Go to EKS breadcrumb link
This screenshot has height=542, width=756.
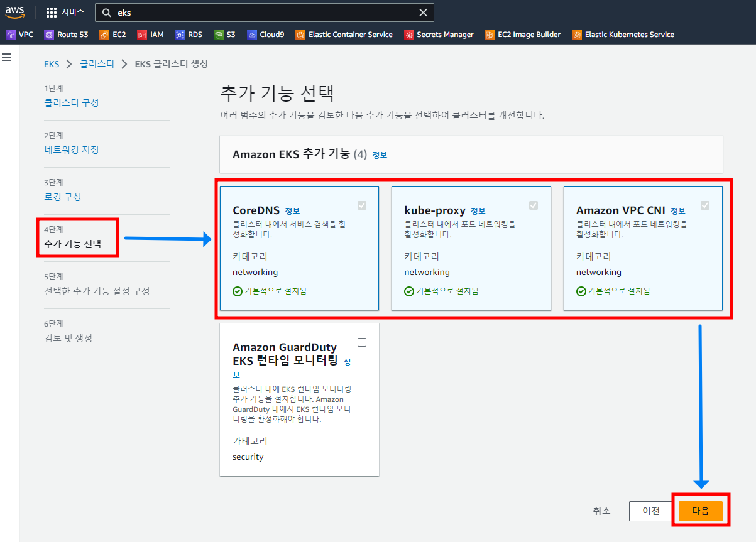[52, 64]
